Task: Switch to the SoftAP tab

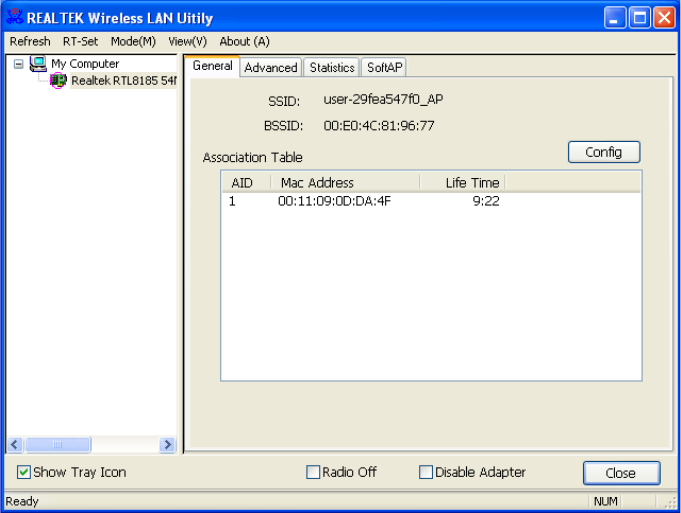Action: pyautogui.click(x=384, y=68)
